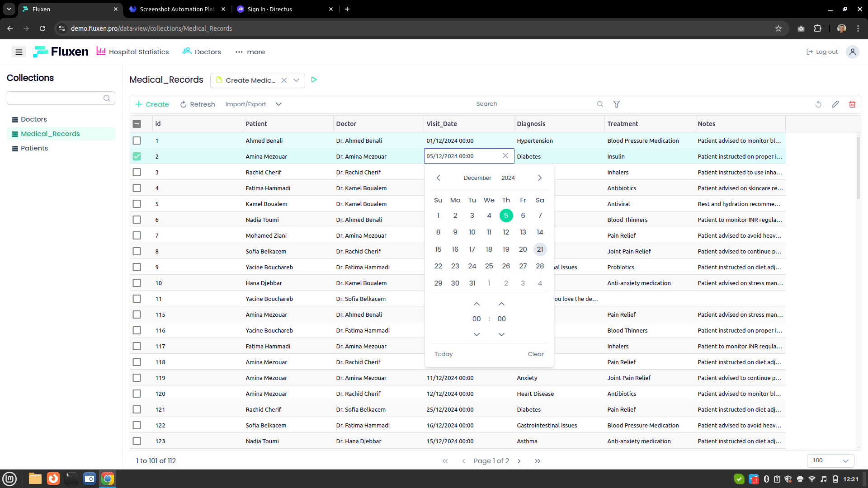Open the hamburger sidebar menu
This screenshot has height=488, width=868.
(x=19, y=52)
